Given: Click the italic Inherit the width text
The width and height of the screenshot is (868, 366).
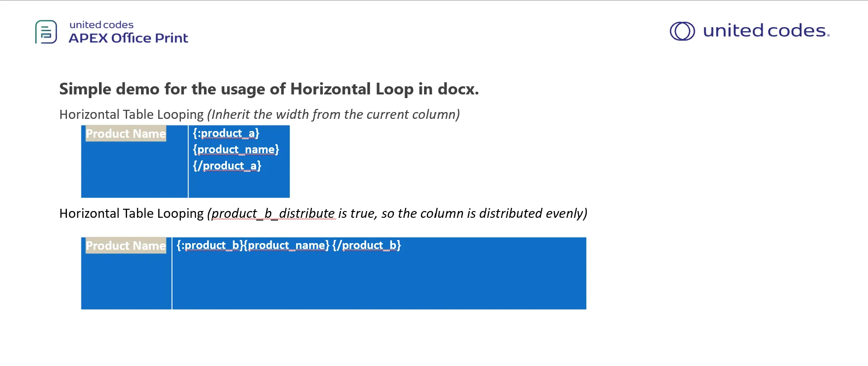Looking at the screenshot, I should [334, 115].
